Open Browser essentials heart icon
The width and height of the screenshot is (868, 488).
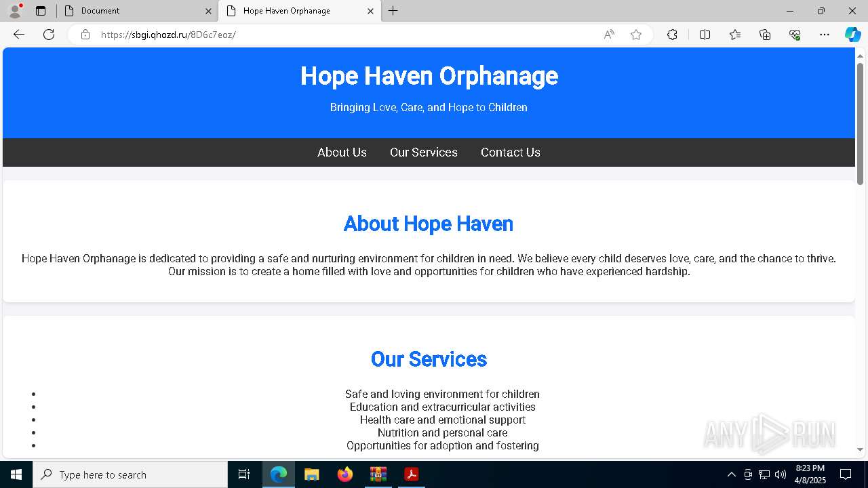coord(795,35)
